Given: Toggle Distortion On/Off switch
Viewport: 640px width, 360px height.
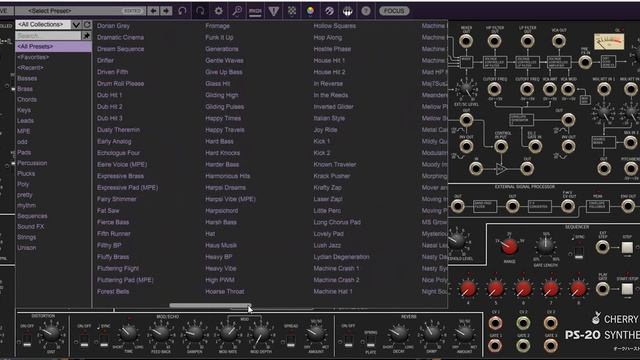Looking at the screenshot, I should 27,340.
